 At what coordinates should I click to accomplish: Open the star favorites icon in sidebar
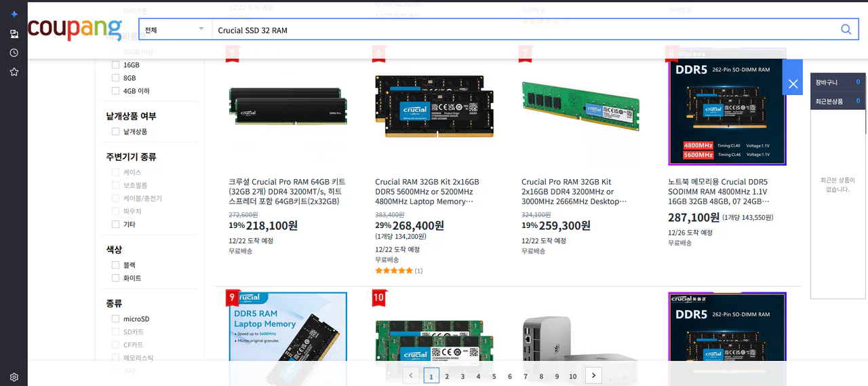click(x=14, y=72)
